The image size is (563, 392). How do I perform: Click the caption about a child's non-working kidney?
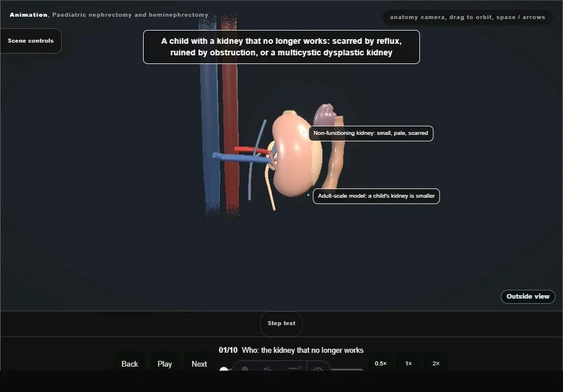(x=281, y=47)
